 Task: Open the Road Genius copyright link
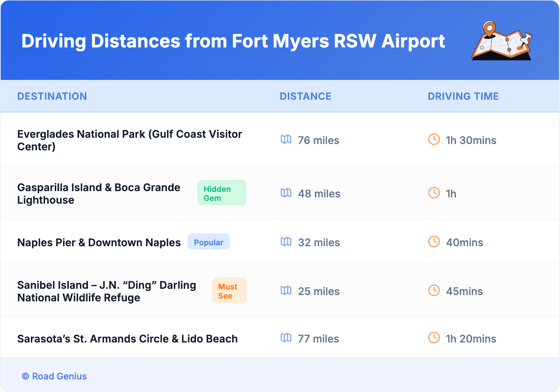click(x=54, y=376)
